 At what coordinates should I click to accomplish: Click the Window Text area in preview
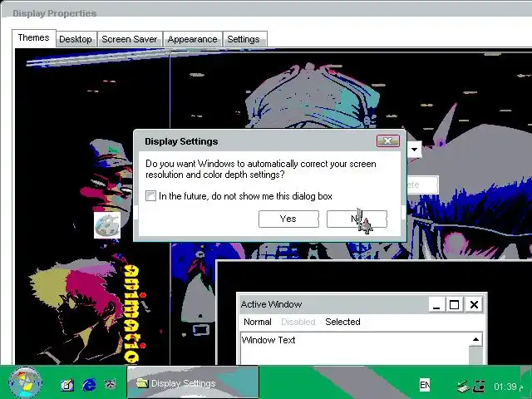point(355,349)
